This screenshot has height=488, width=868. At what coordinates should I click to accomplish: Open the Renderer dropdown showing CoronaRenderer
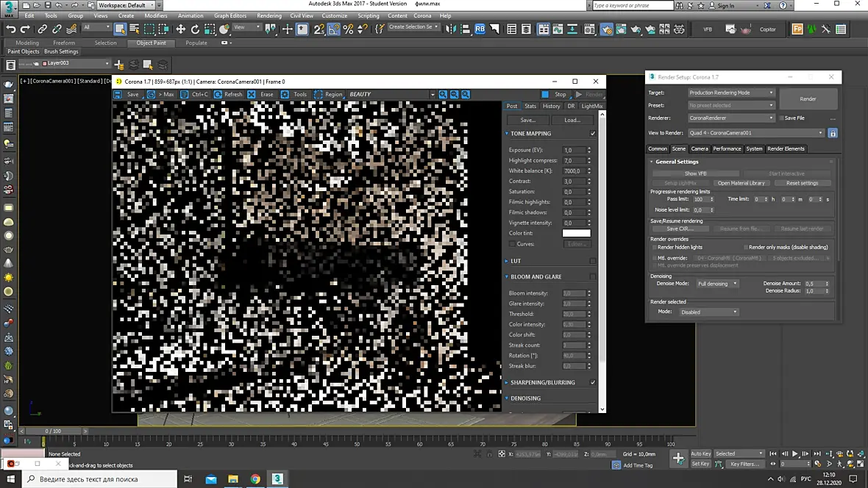(x=730, y=118)
